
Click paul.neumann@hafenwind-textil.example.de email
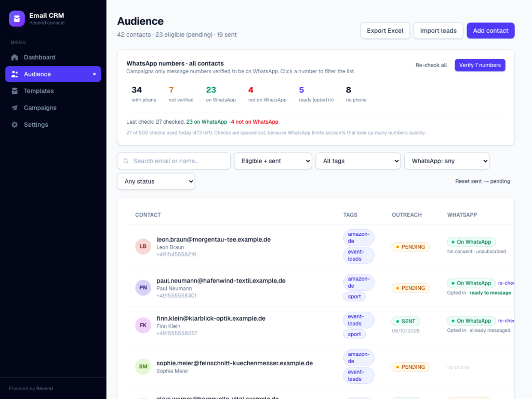pyautogui.click(x=221, y=281)
